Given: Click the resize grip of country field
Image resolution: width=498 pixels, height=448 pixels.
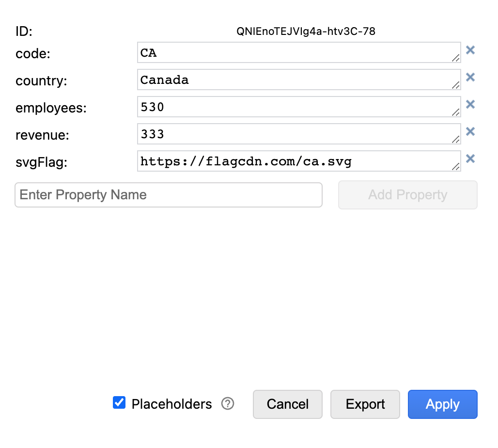Looking at the screenshot, I should coord(456,85).
